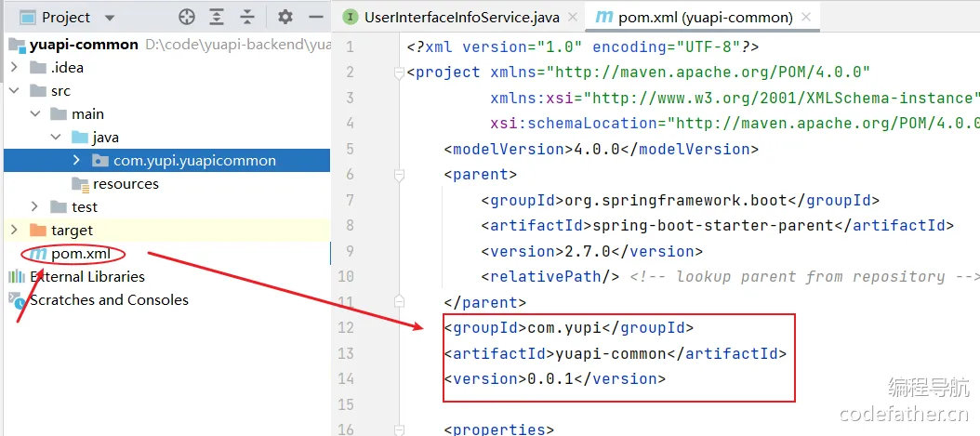Open the Project panel settings gear
The image size is (980, 436).
[285, 17]
